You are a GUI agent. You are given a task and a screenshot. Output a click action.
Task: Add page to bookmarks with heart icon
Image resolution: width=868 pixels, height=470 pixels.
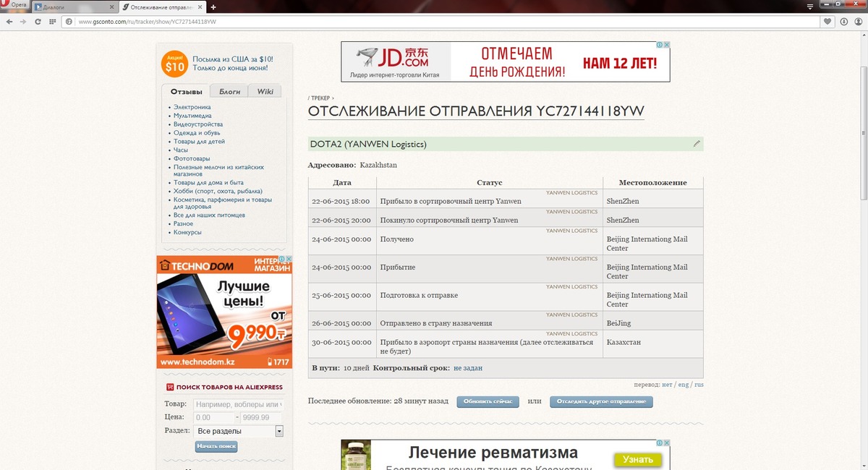828,22
